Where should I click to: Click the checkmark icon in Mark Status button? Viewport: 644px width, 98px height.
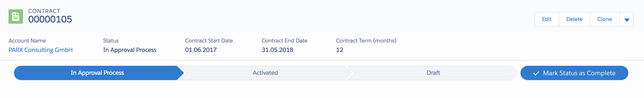536,73
